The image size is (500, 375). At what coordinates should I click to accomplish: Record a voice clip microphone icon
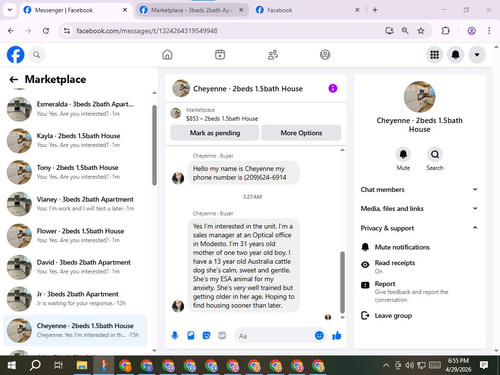click(x=175, y=335)
